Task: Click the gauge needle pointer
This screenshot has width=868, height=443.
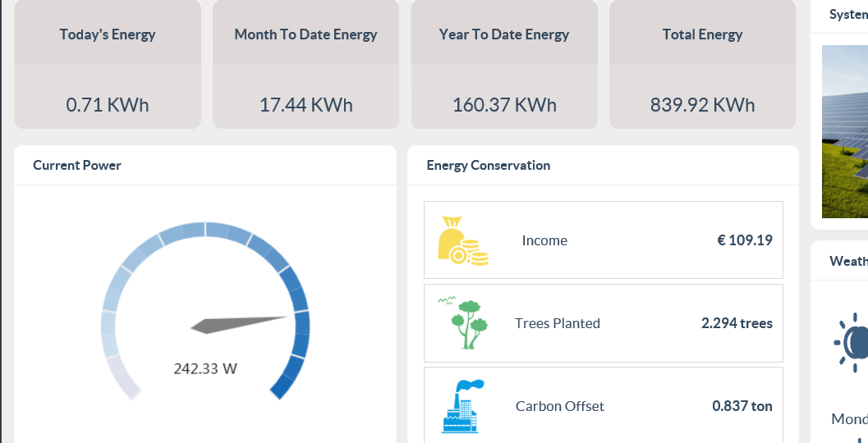Action: (x=239, y=325)
